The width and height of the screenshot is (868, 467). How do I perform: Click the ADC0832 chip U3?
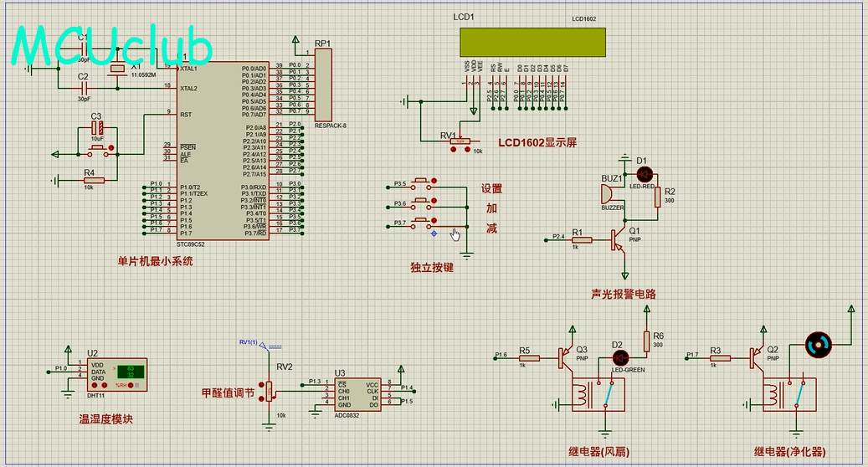tap(357, 394)
